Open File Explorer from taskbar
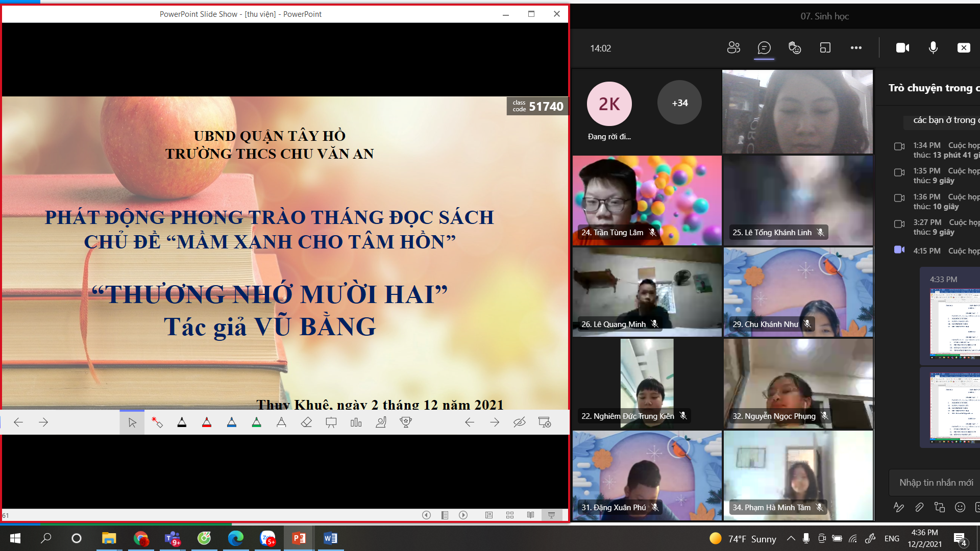This screenshot has height=551, width=980. tap(109, 538)
